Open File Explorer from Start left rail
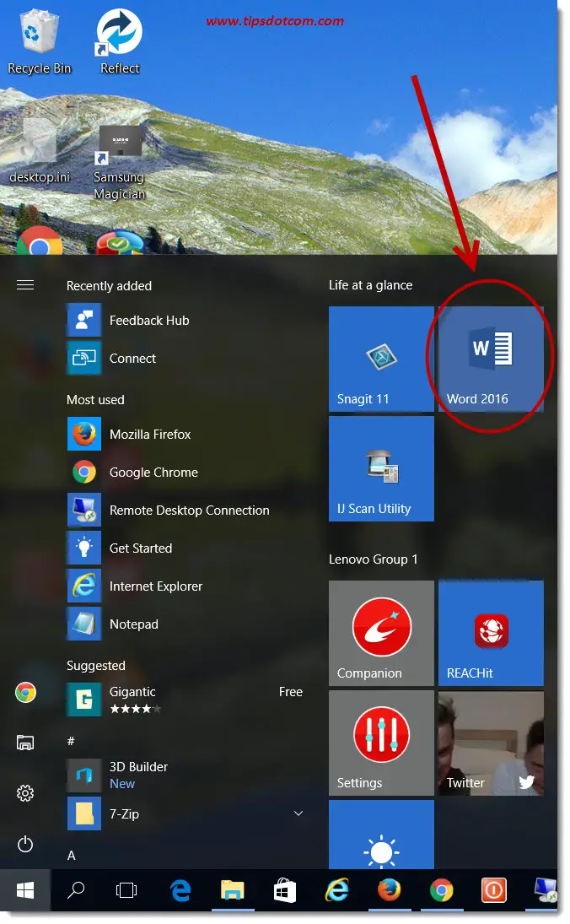The width and height of the screenshot is (570, 924). (x=25, y=743)
